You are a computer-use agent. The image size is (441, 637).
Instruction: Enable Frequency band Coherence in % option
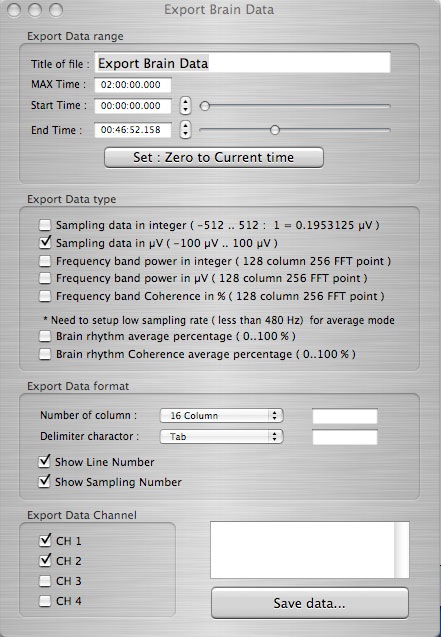coord(45,296)
